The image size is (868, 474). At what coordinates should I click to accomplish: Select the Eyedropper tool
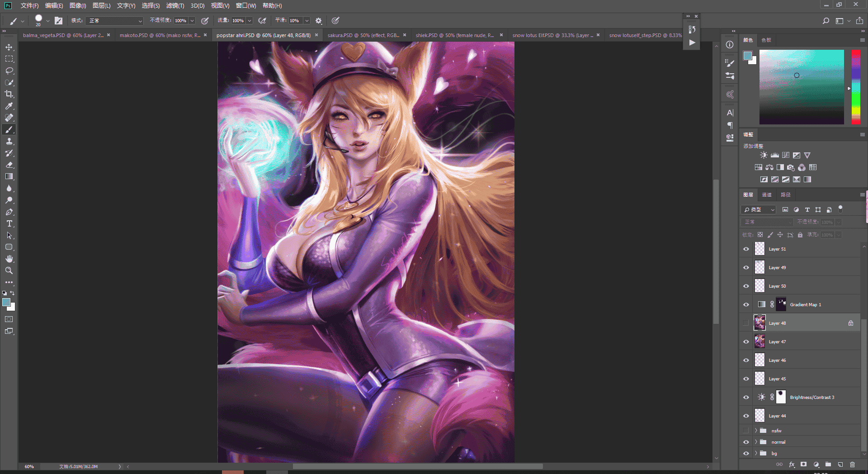9,106
